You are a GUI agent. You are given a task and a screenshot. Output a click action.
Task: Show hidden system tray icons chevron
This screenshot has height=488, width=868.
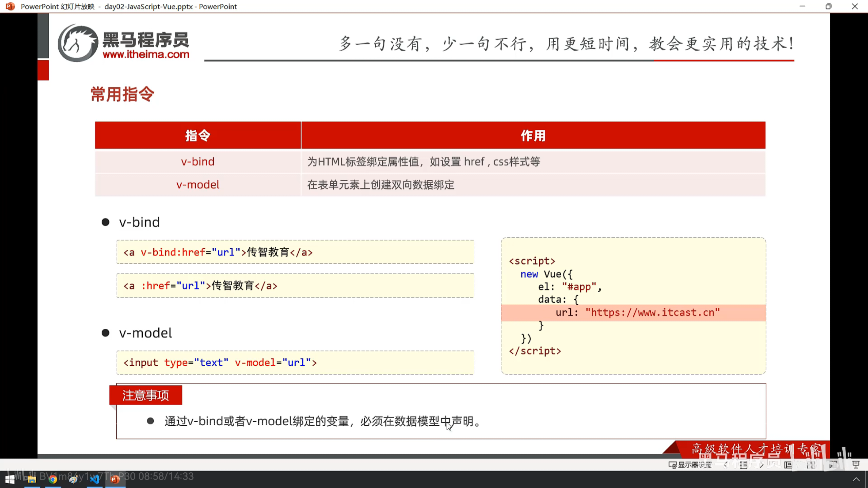856,479
